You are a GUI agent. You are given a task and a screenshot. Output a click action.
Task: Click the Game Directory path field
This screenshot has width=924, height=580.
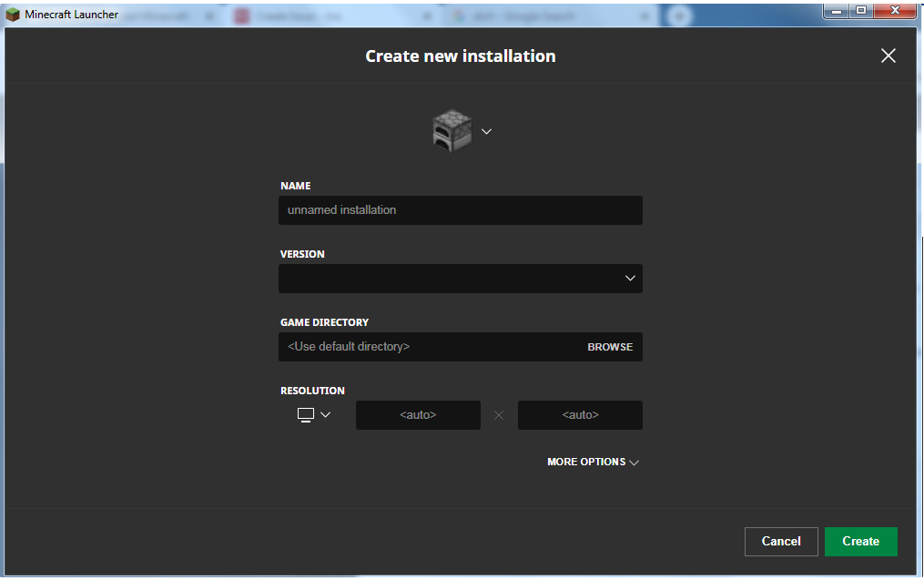428,347
